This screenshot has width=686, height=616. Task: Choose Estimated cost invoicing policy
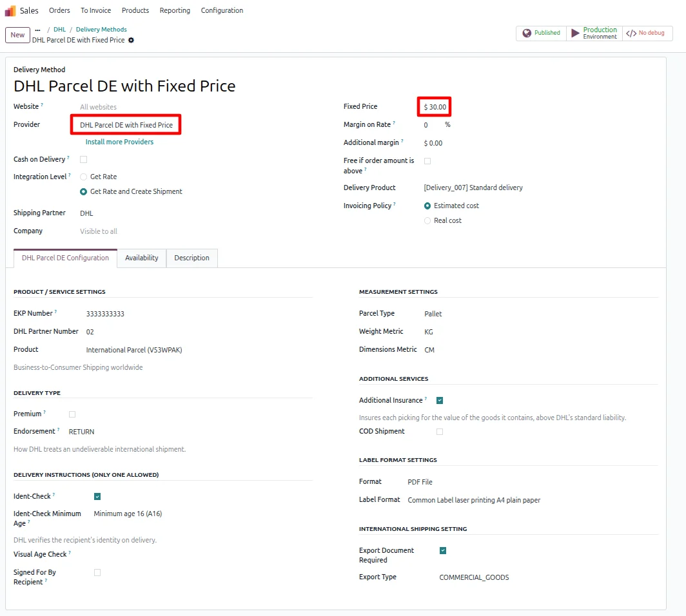point(427,206)
